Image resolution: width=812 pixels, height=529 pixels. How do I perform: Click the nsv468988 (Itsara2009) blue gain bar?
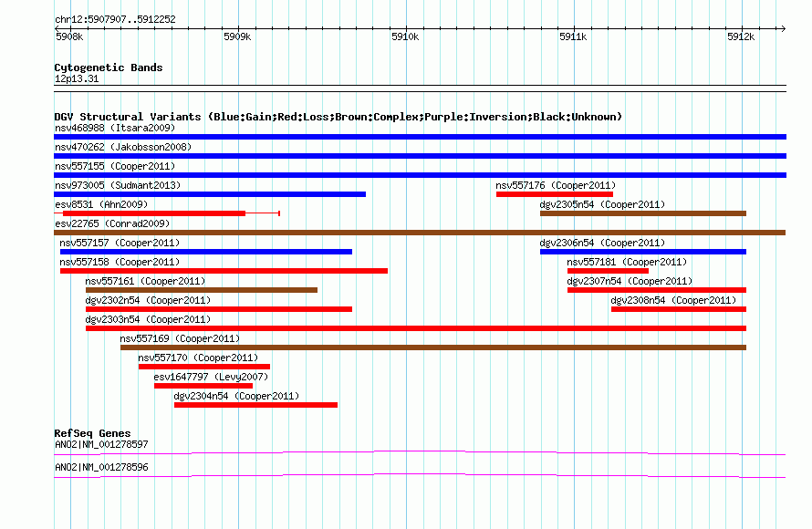tap(420, 137)
